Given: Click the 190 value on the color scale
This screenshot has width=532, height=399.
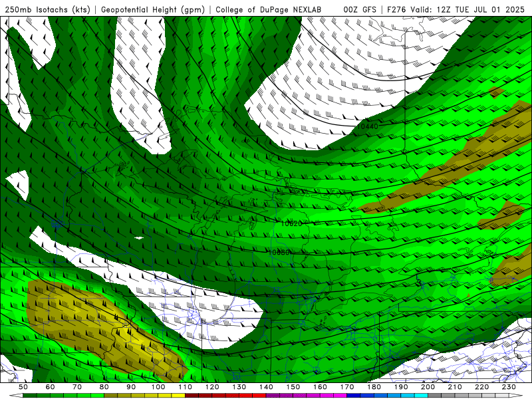Looking at the screenshot, I should point(401,387).
